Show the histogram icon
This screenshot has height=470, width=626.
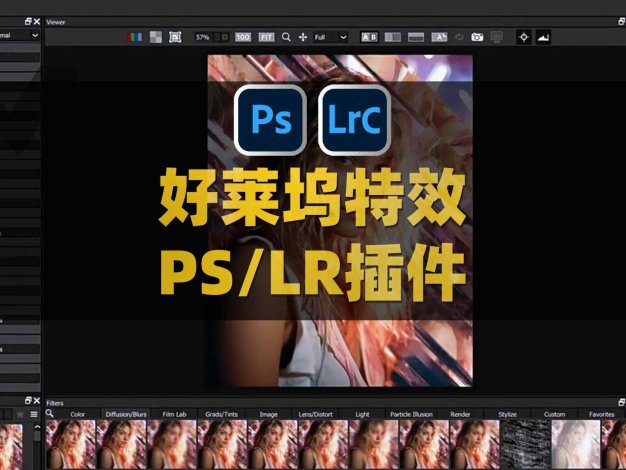[543, 37]
